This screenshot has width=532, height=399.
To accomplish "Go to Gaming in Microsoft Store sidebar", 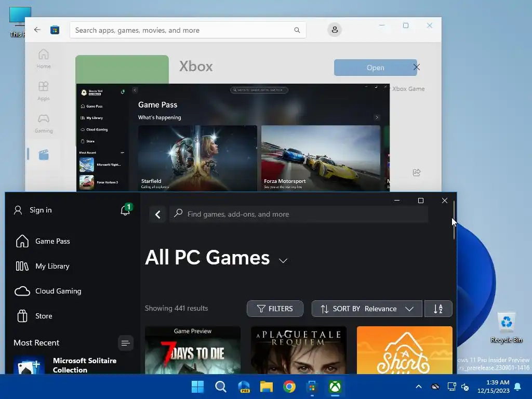I will click(x=44, y=123).
